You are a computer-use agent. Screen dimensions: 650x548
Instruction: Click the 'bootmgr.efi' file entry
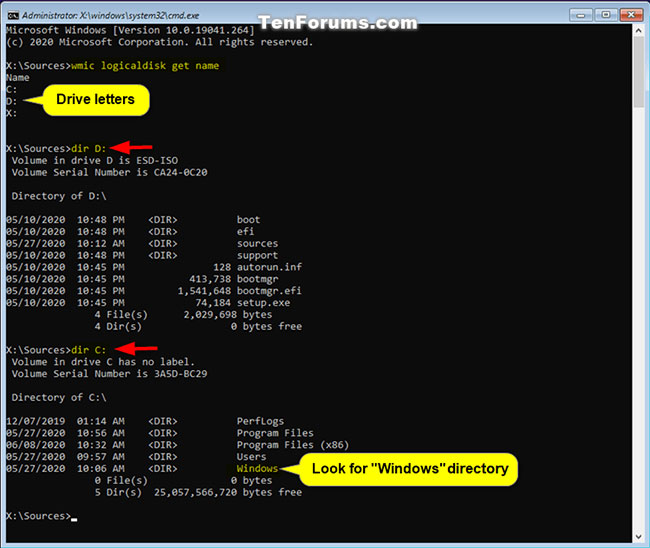[269, 291]
